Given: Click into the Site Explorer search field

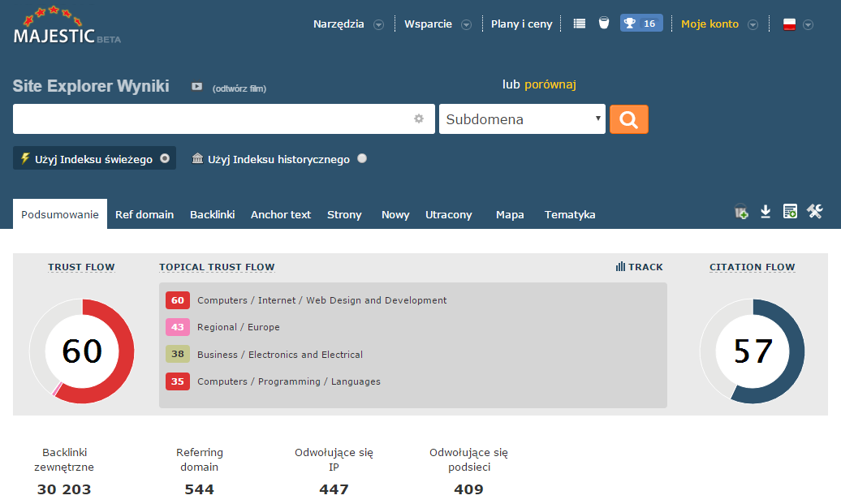Looking at the screenshot, I should coord(211,119).
